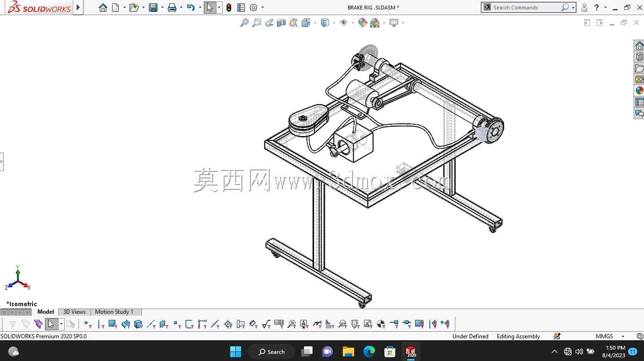Toggle the Section View icon
The width and height of the screenshot is (644, 361).
coord(281,23)
